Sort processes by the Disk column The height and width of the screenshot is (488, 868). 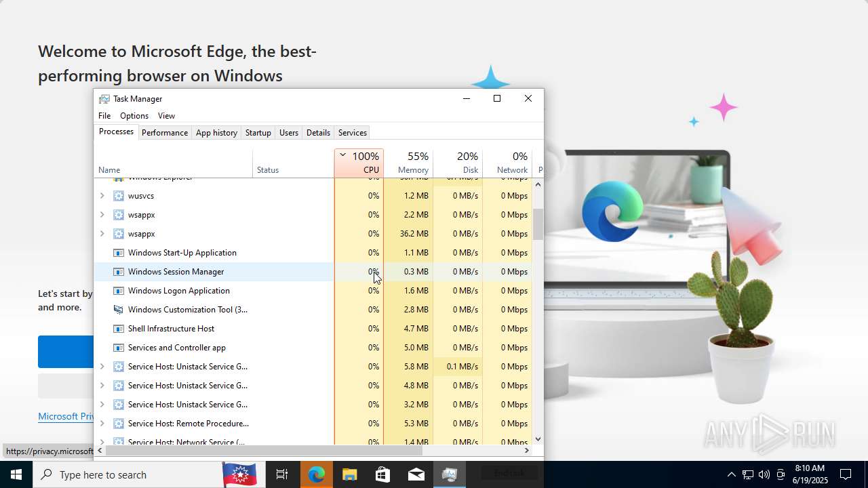click(x=458, y=163)
